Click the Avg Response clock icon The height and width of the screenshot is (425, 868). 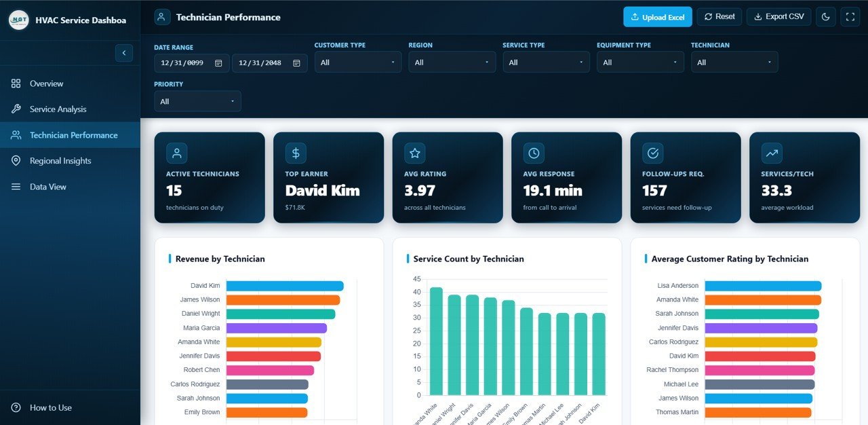(534, 153)
